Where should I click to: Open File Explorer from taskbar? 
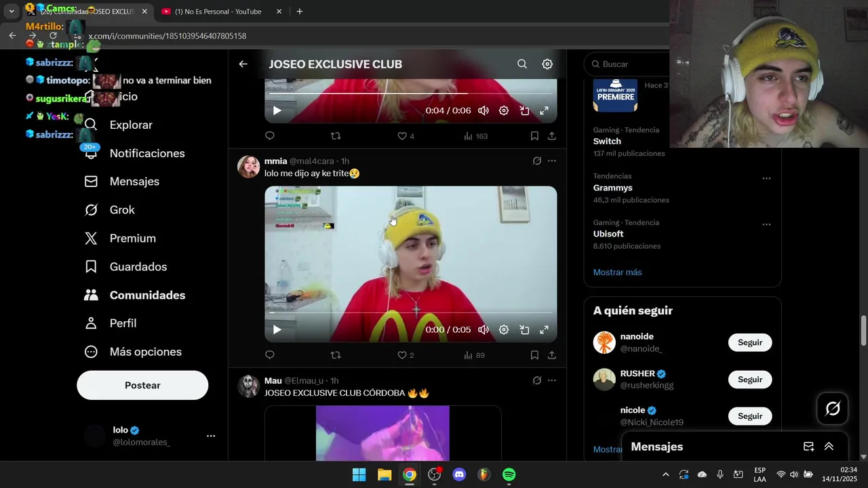384,474
